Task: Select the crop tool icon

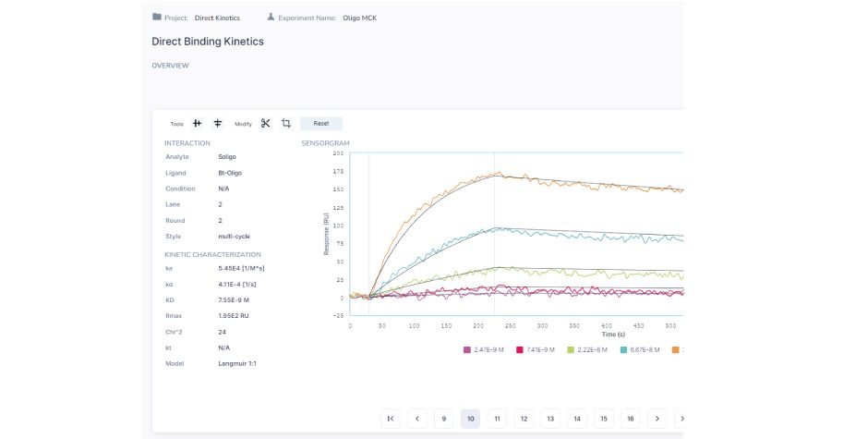Action: click(286, 123)
